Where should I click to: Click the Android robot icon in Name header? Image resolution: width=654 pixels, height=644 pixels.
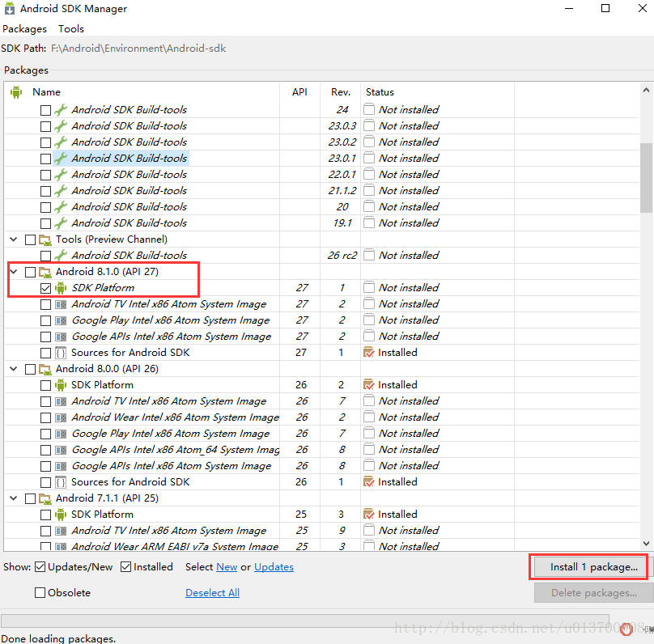click(16, 92)
